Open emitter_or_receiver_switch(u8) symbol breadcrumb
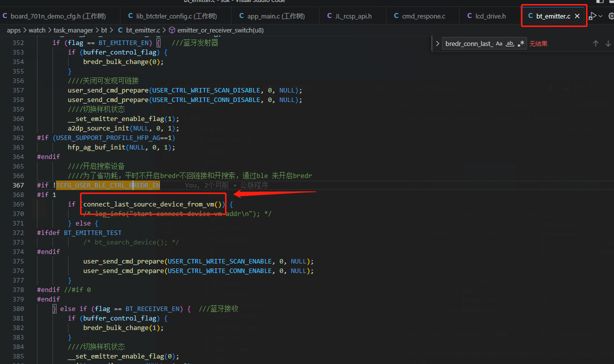This screenshot has width=614, height=364. point(220,30)
